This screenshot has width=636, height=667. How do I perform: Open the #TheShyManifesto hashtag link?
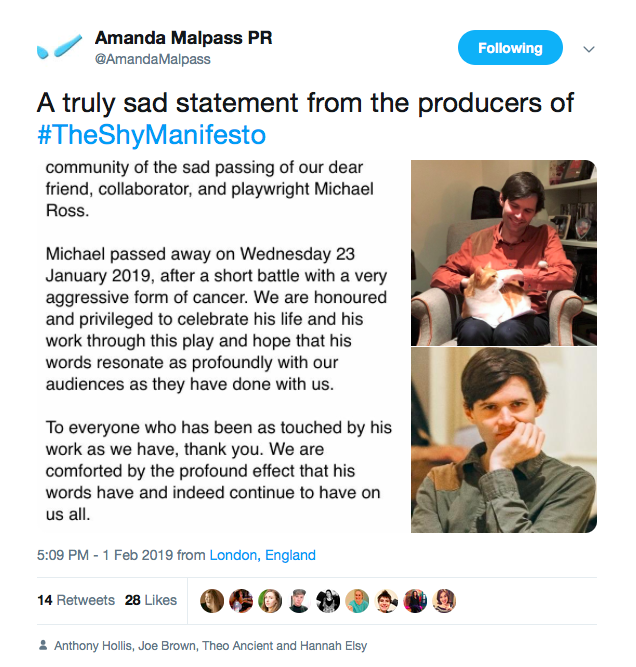(152, 134)
